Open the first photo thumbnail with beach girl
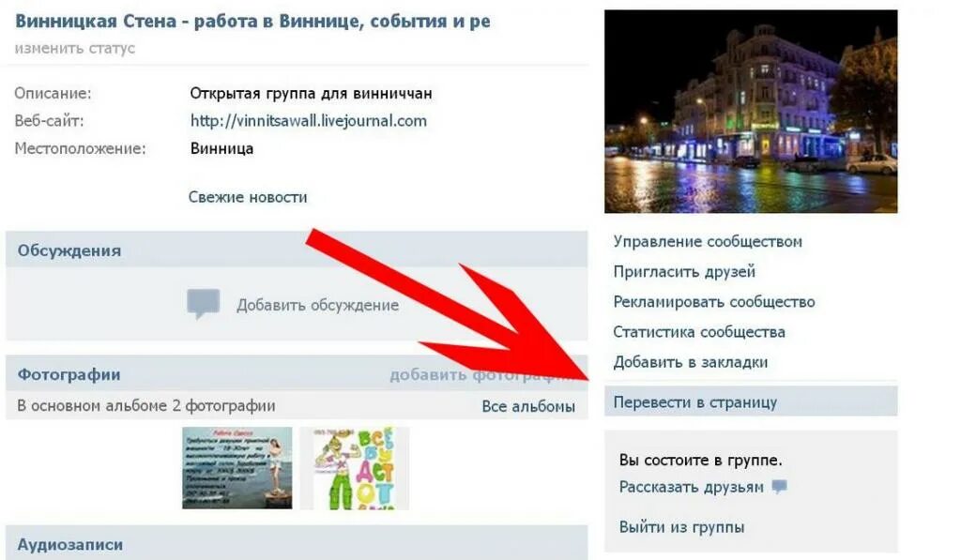The image size is (961, 560). pyautogui.click(x=237, y=468)
